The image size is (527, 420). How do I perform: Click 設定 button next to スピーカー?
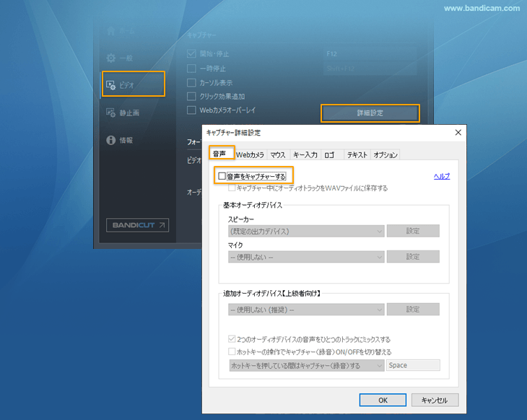(x=413, y=231)
